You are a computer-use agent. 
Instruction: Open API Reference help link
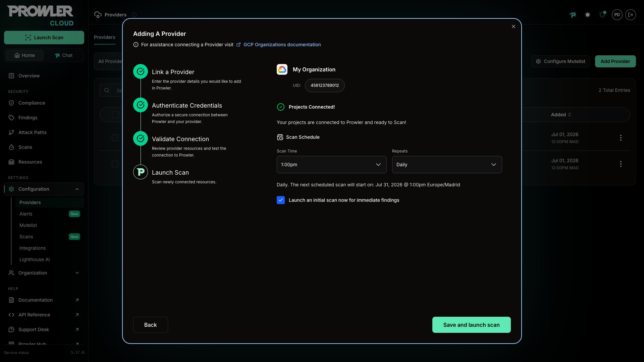[x=44, y=315]
